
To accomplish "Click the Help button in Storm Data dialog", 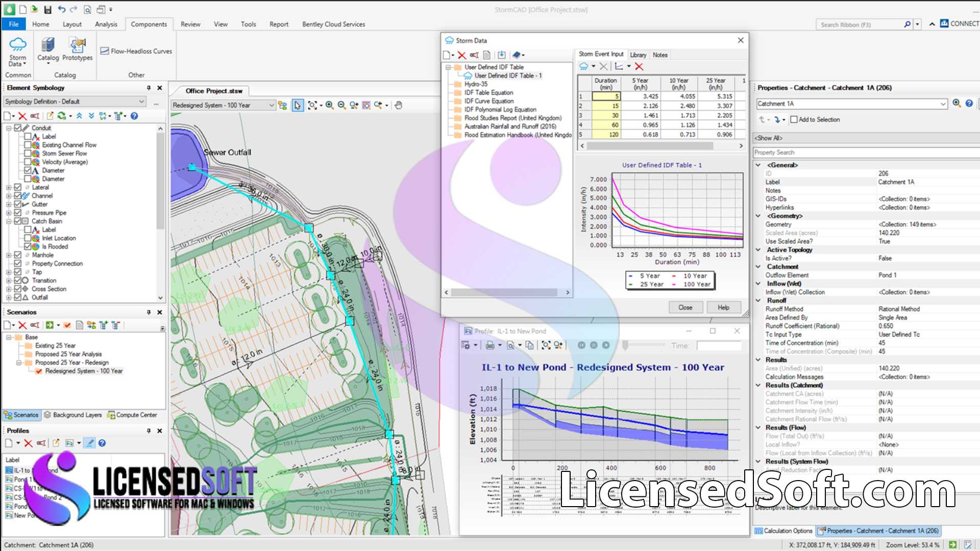I will pyautogui.click(x=724, y=307).
